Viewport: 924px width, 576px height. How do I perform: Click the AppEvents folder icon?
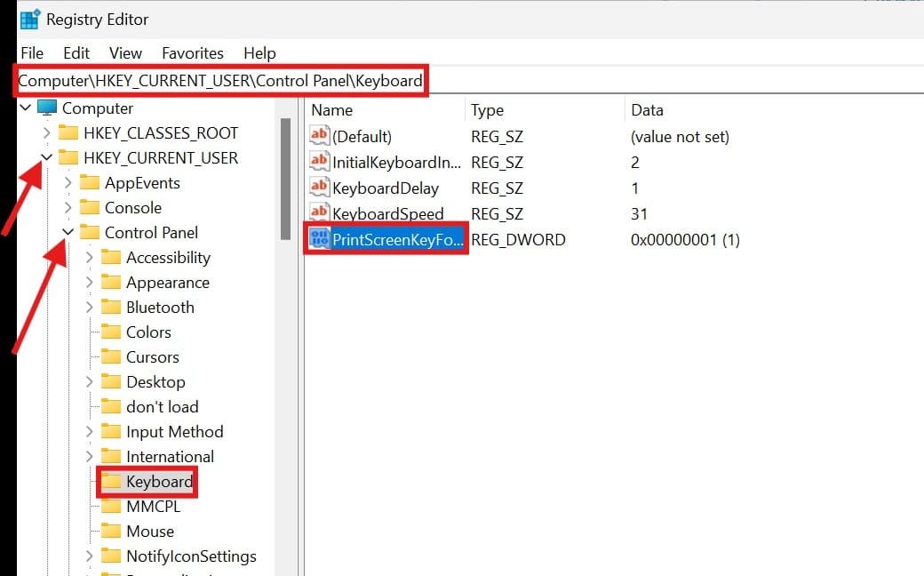pyautogui.click(x=90, y=182)
